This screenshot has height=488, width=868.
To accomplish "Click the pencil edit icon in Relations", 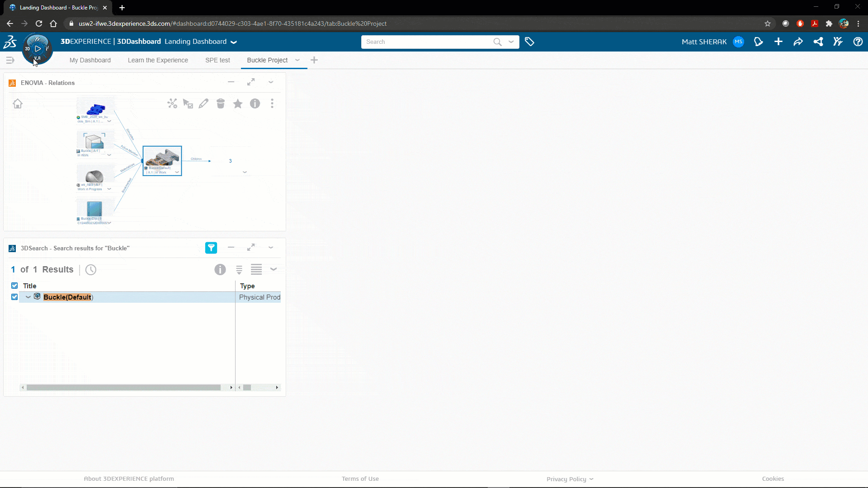I will [204, 103].
